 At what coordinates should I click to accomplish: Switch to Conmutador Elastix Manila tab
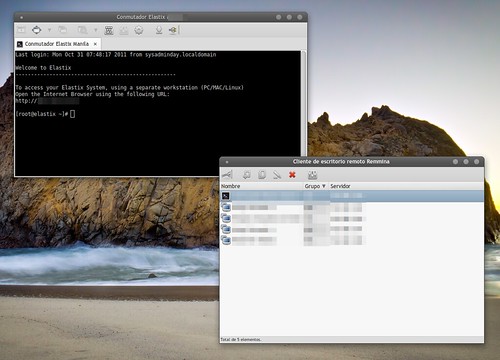pyautogui.click(x=57, y=44)
